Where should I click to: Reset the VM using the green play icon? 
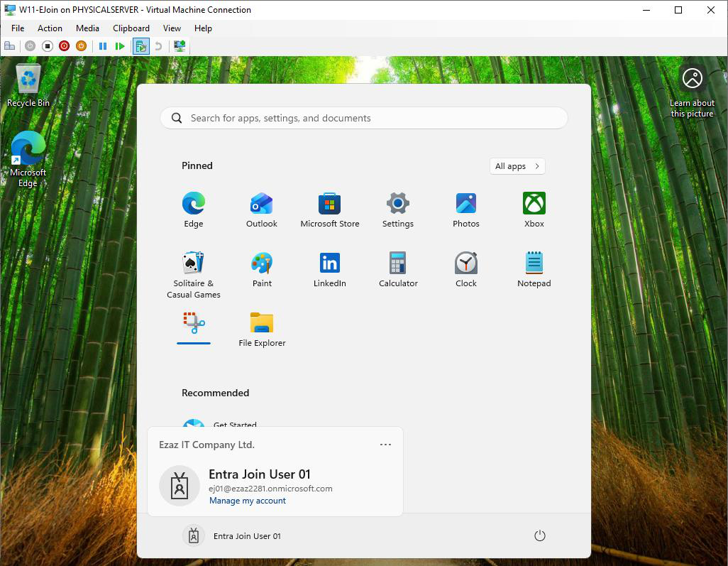pyautogui.click(x=120, y=46)
